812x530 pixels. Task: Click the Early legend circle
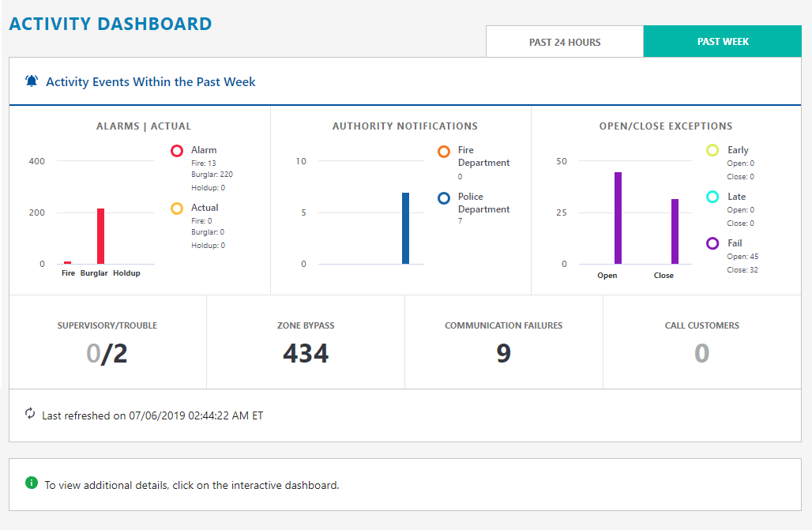pyautogui.click(x=712, y=150)
